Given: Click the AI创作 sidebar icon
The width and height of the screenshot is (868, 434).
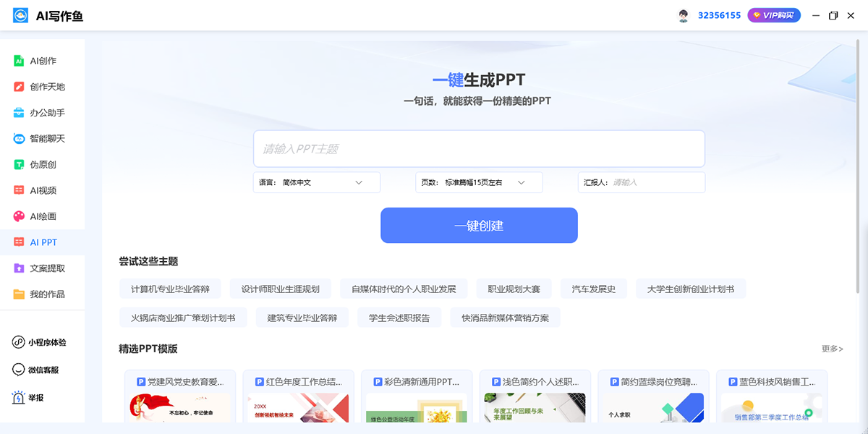Looking at the screenshot, I should (x=19, y=61).
